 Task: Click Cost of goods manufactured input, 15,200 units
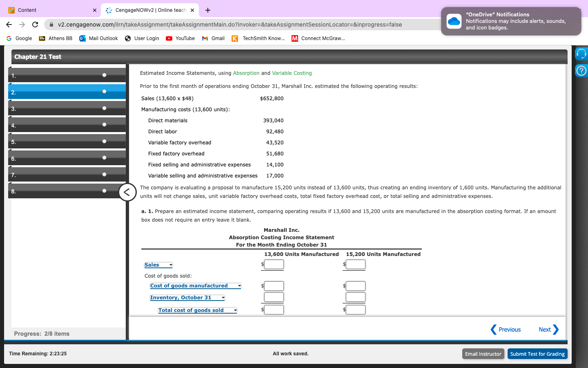(x=356, y=286)
